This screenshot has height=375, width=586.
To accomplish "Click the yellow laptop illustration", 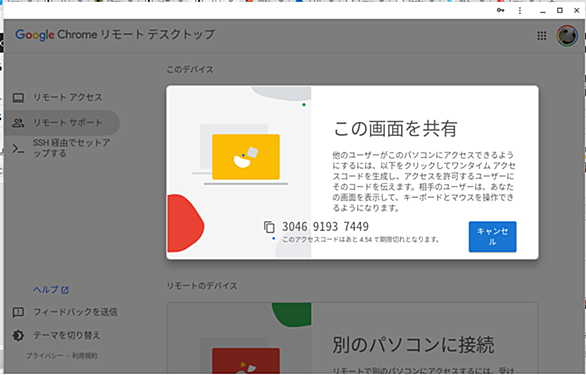I will (x=246, y=157).
